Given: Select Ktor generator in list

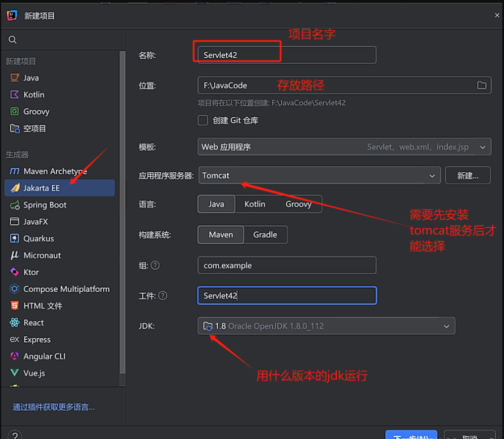Looking at the screenshot, I should coord(60,272).
